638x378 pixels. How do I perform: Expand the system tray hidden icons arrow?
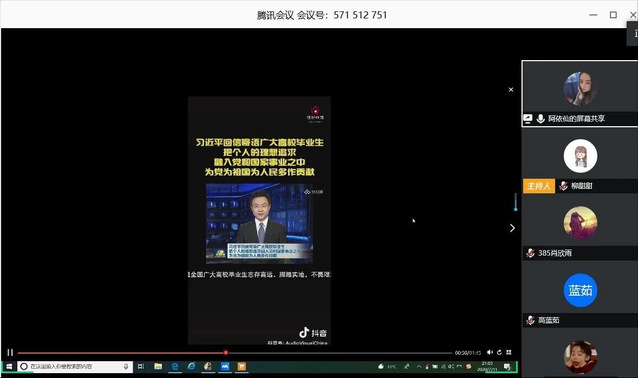pyautogui.click(x=419, y=367)
